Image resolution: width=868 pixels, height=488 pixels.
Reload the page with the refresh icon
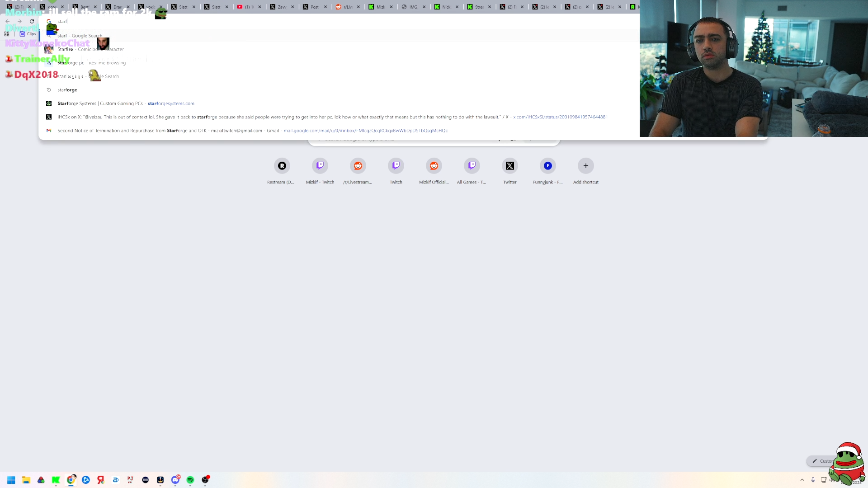(x=32, y=21)
